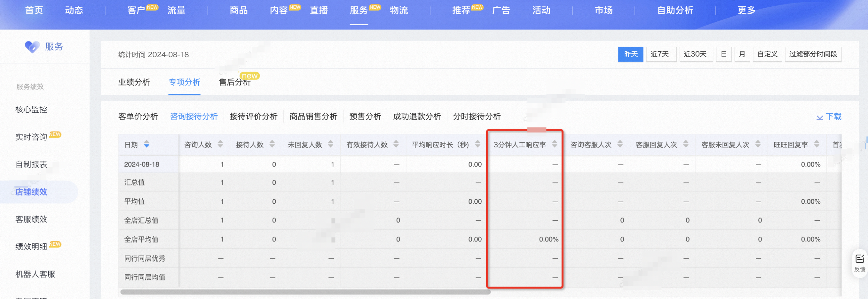Click the table horizontal scrollbar

305,292
